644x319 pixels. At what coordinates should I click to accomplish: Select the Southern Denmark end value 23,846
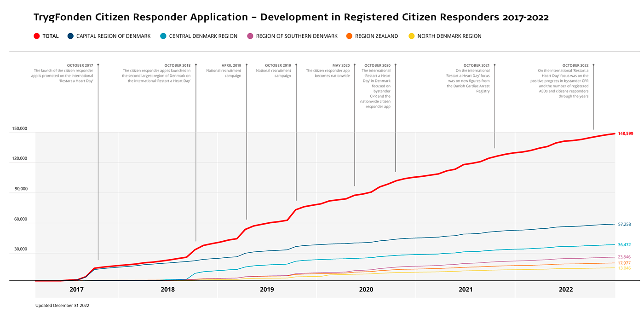pyautogui.click(x=624, y=257)
